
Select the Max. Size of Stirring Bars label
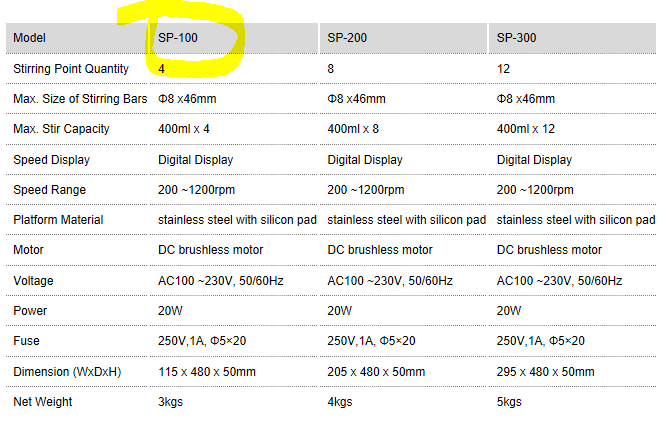(x=80, y=99)
